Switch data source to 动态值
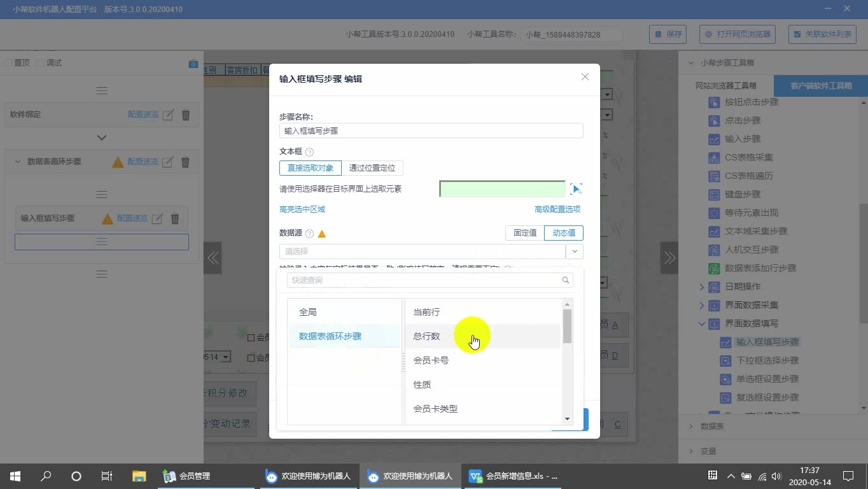Screen dimensions: 868x489 [x=564, y=233]
